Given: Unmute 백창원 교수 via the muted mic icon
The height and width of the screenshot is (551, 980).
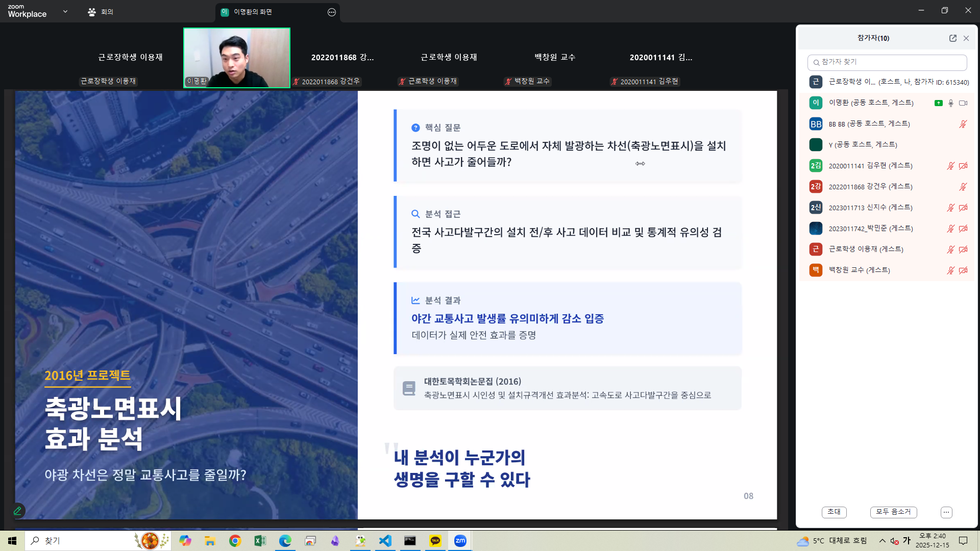Looking at the screenshot, I should pos(950,270).
